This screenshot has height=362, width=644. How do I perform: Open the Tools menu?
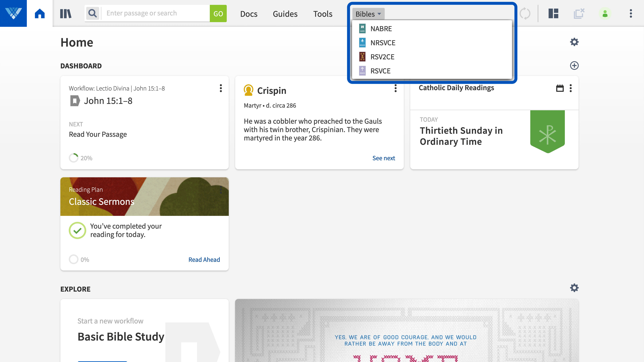coord(323,14)
